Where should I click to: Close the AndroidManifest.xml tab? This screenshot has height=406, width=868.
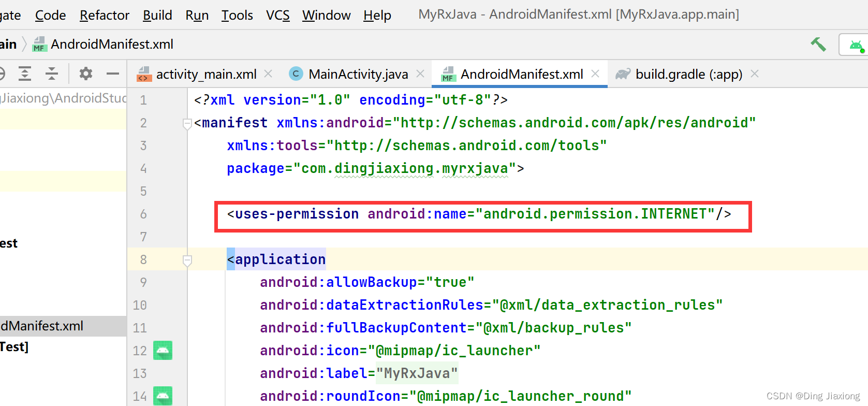[595, 74]
